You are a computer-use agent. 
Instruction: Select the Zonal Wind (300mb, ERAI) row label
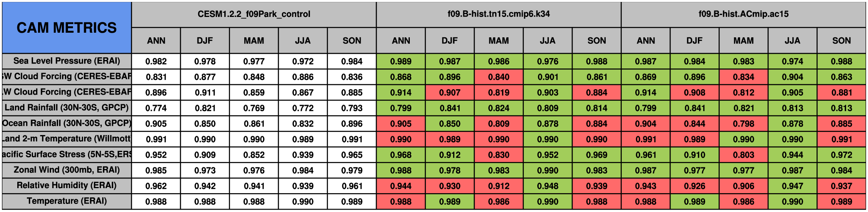click(x=66, y=170)
